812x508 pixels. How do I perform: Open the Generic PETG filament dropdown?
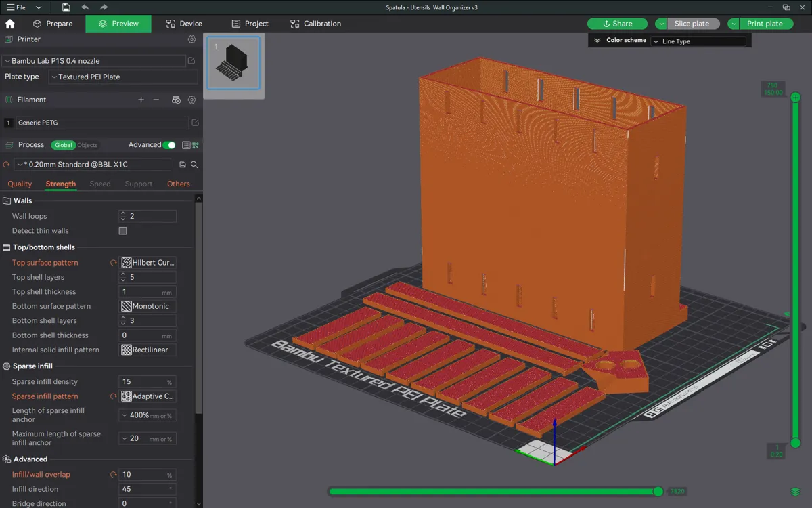click(101, 123)
